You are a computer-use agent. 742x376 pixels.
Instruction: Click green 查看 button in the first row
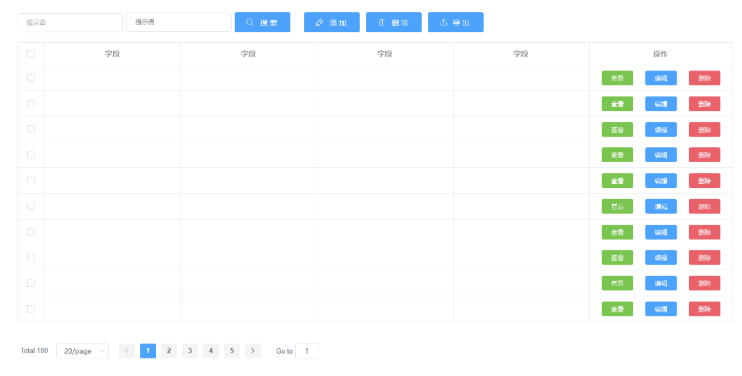coord(617,78)
